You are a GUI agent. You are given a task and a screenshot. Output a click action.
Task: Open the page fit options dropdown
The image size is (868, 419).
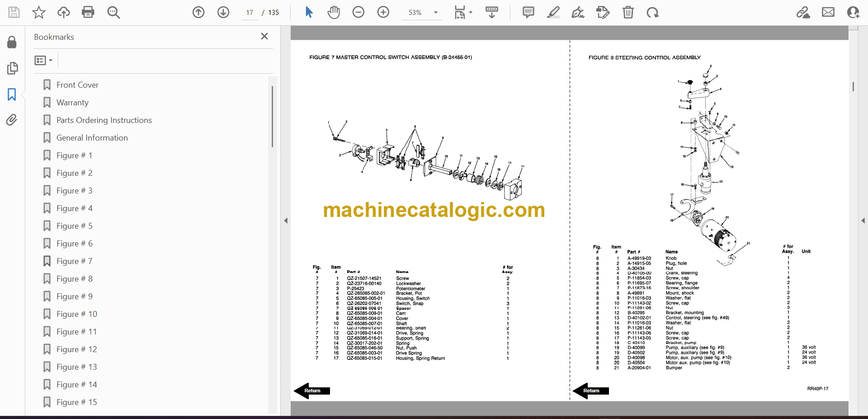click(x=463, y=12)
